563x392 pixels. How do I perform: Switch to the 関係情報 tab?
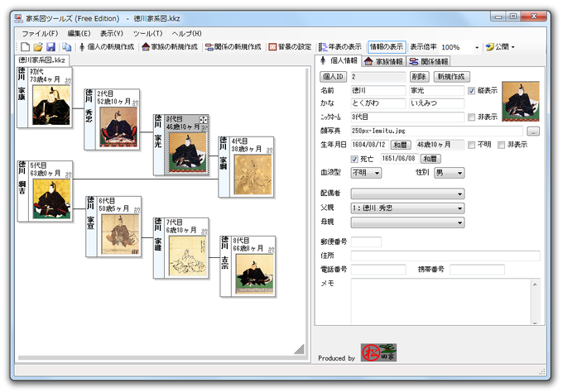(429, 62)
